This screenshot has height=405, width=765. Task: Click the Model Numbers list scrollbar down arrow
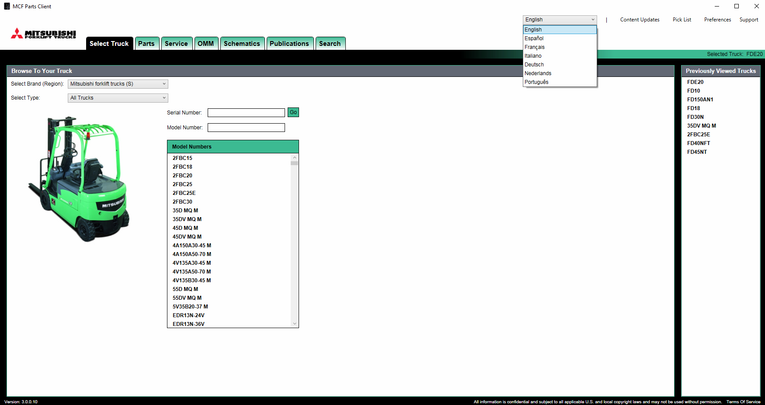click(295, 323)
